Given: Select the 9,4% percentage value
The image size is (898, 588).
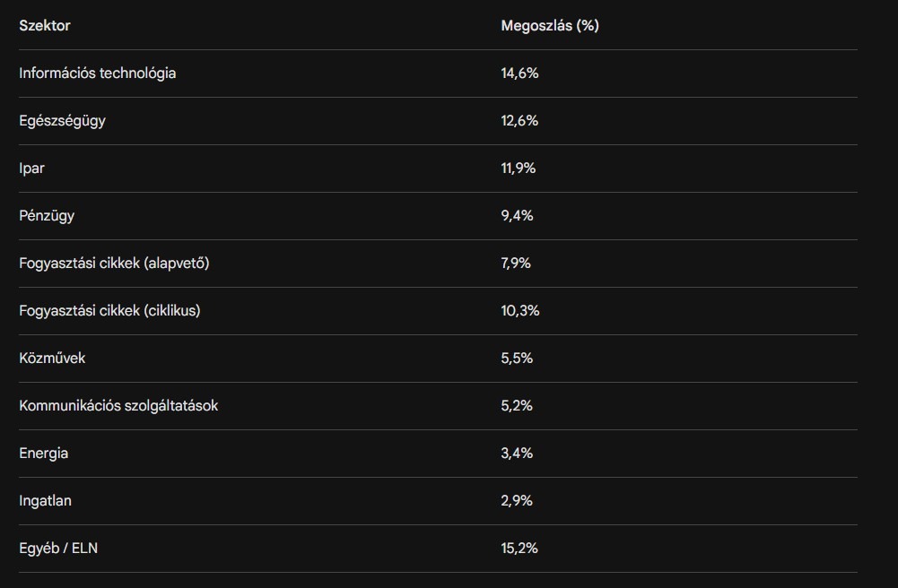Looking at the screenshot, I should [517, 216].
